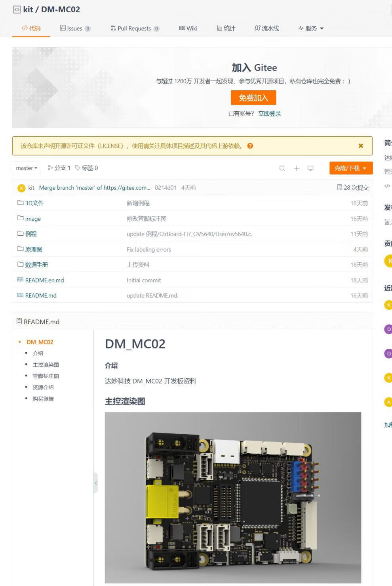Open the Wiki tab
The image size is (392, 586).
[188, 28]
